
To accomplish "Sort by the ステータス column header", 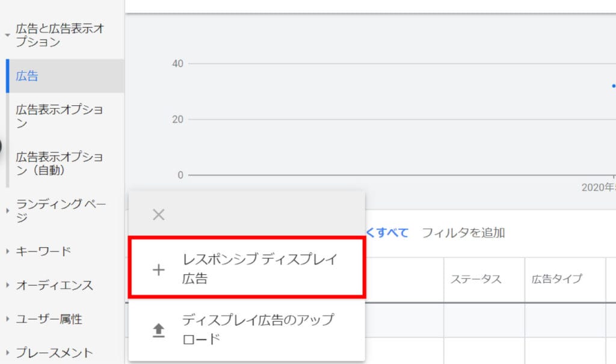I will tap(476, 279).
